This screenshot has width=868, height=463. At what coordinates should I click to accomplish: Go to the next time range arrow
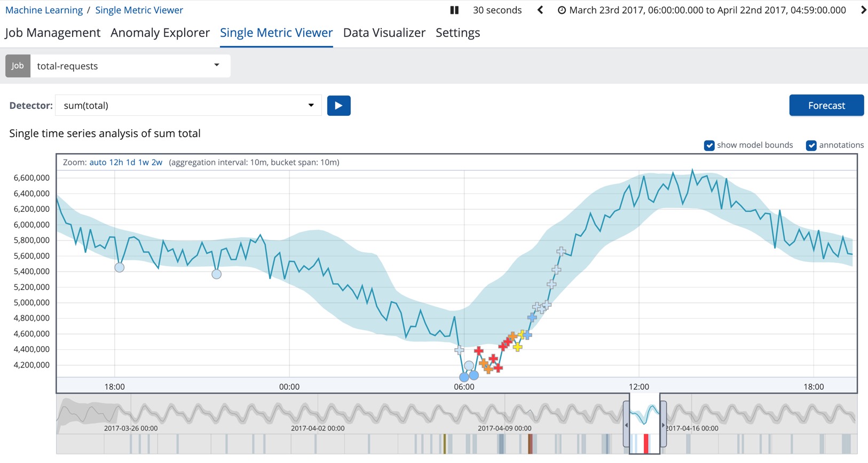pos(863,10)
